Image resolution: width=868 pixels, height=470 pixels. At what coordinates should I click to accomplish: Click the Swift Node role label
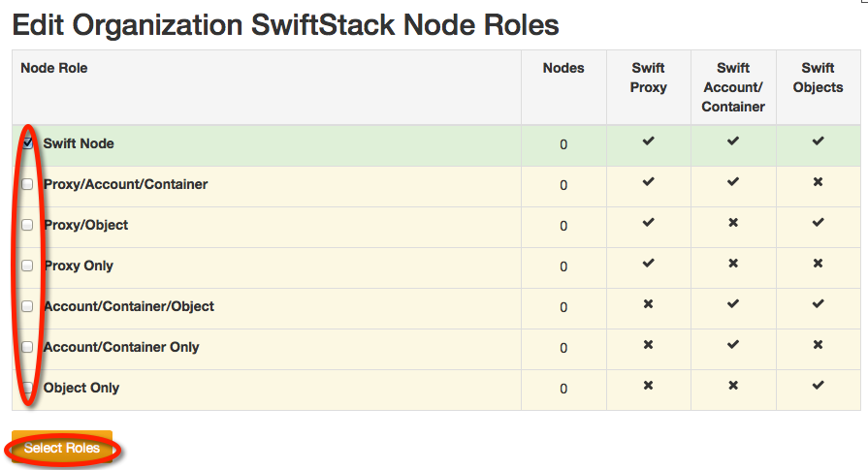point(79,143)
